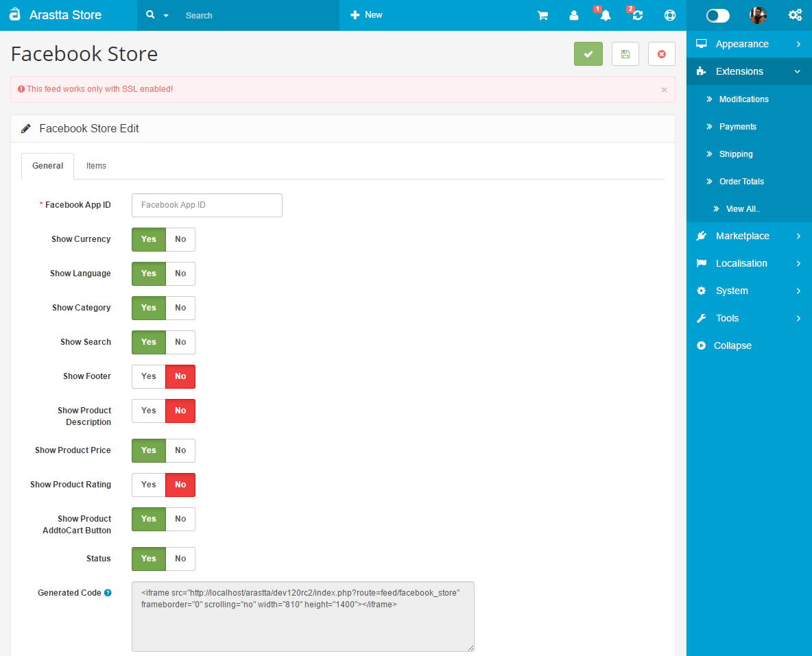
Task: Set Status to No
Action: [180, 559]
